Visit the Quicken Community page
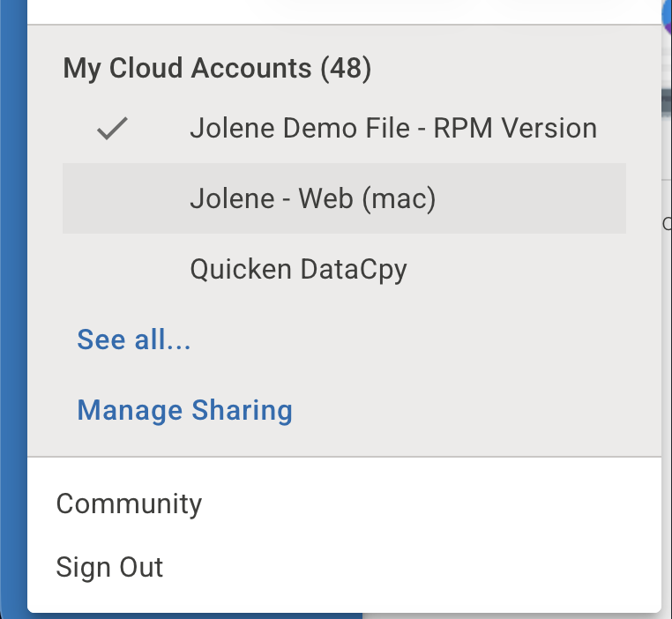Image resolution: width=672 pixels, height=619 pixels. tap(129, 503)
